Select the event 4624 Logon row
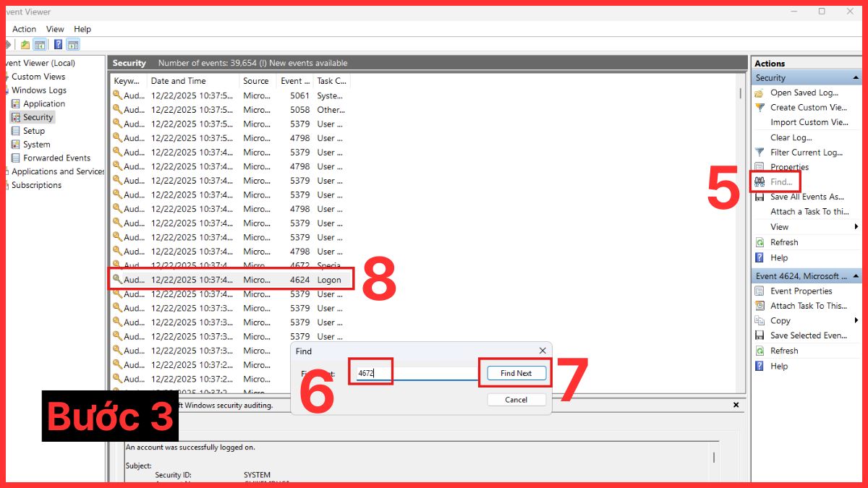 pos(230,280)
